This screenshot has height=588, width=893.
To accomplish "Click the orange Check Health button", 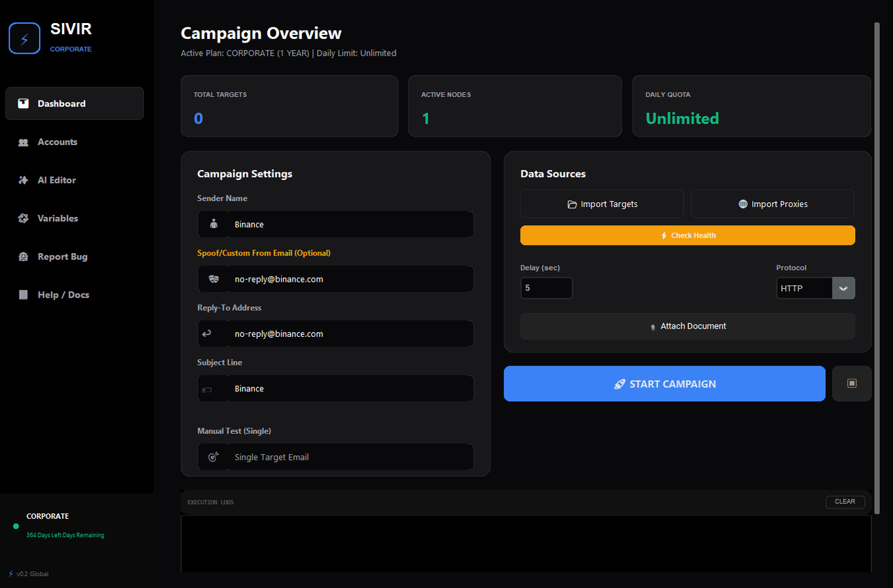I will click(687, 235).
